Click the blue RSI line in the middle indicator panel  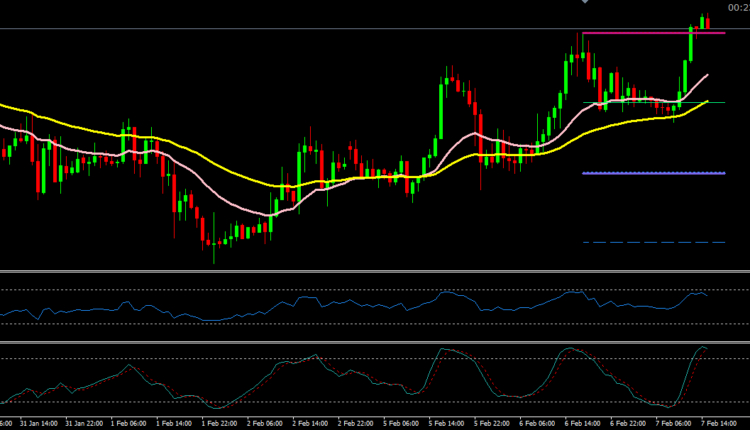pyautogui.click(x=300, y=305)
